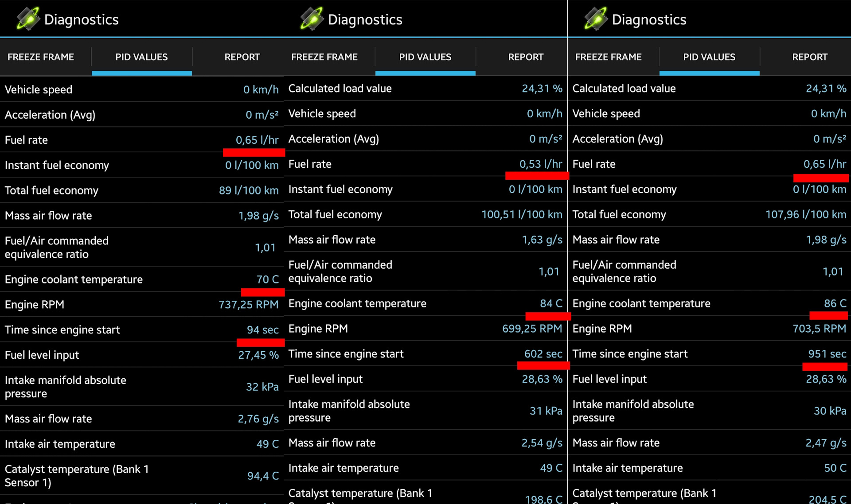Tap Vehicle speed row in left panel
Image resolution: width=851 pixels, height=504 pixels.
pyautogui.click(x=142, y=89)
